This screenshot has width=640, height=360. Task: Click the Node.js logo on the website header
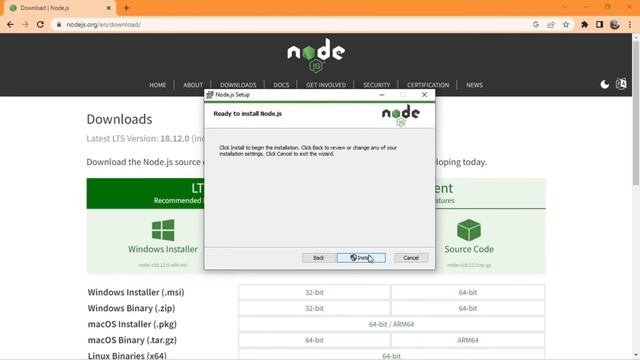point(316,55)
